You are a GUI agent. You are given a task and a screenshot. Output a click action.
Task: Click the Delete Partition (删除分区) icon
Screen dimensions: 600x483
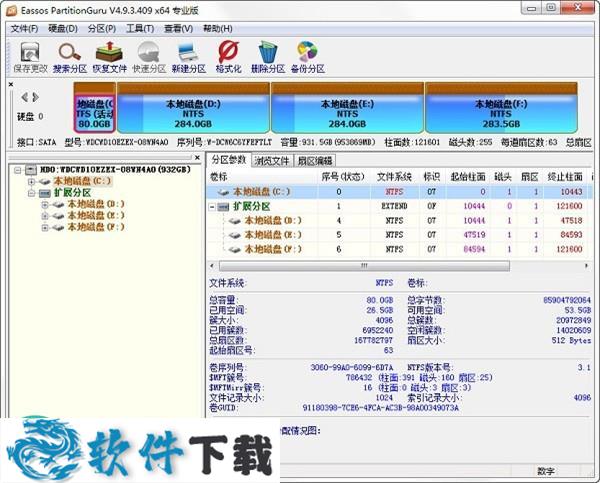point(268,57)
